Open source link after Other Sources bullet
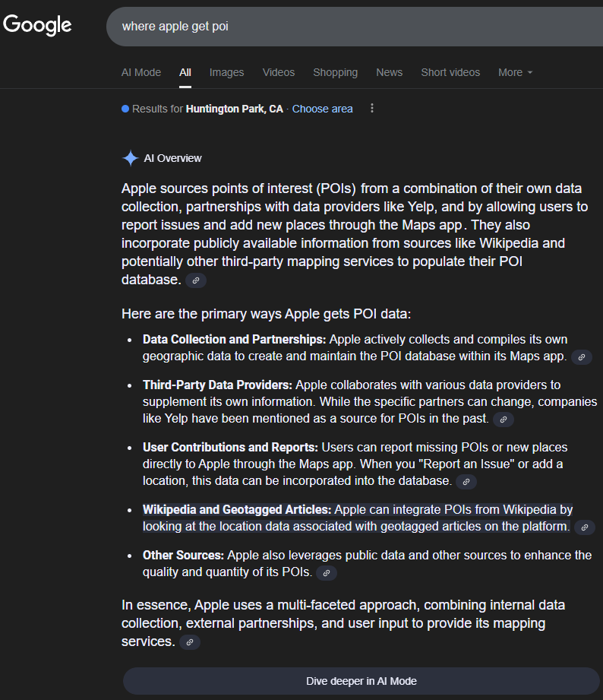The image size is (603, 700). pos(327,573)
